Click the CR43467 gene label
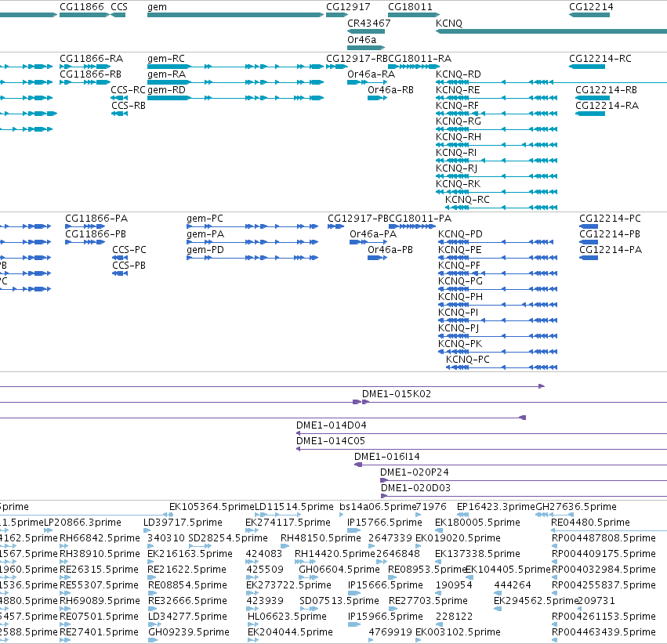Viewport: 667px width, 644px height. click(x=369, y=23)
